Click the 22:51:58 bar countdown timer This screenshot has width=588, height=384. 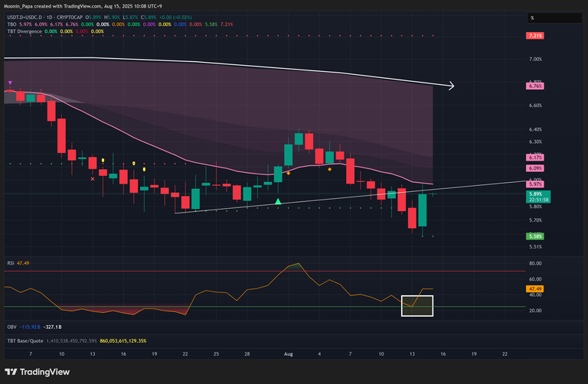click(x=538, y=200)
